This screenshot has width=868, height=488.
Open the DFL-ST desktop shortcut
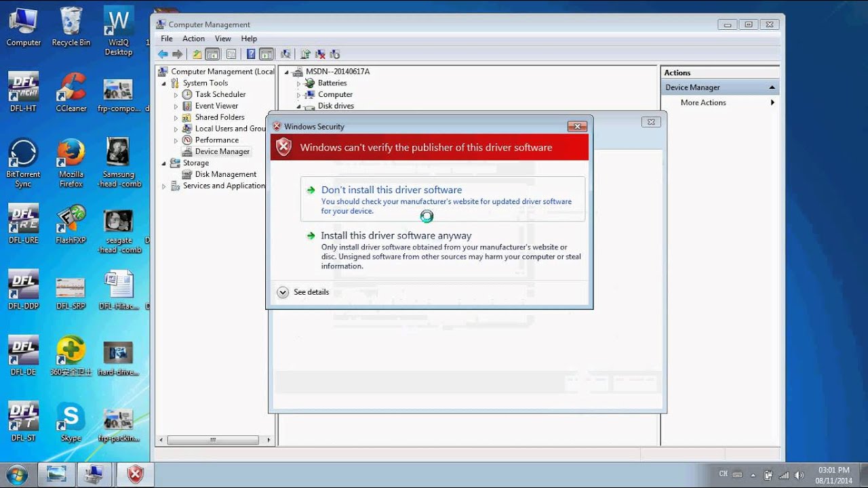(x=23, y=422)
